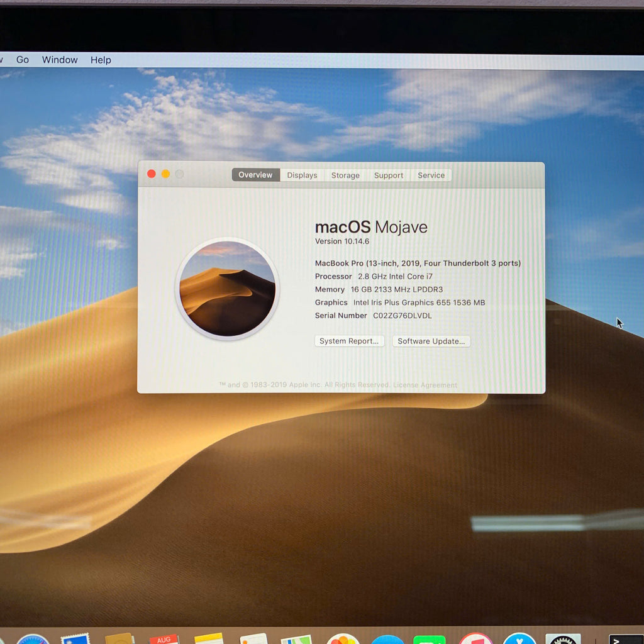Open Calendar AUG icon in Dock
This screenshot has height=644, width=644.
click(x=164, y=639)
